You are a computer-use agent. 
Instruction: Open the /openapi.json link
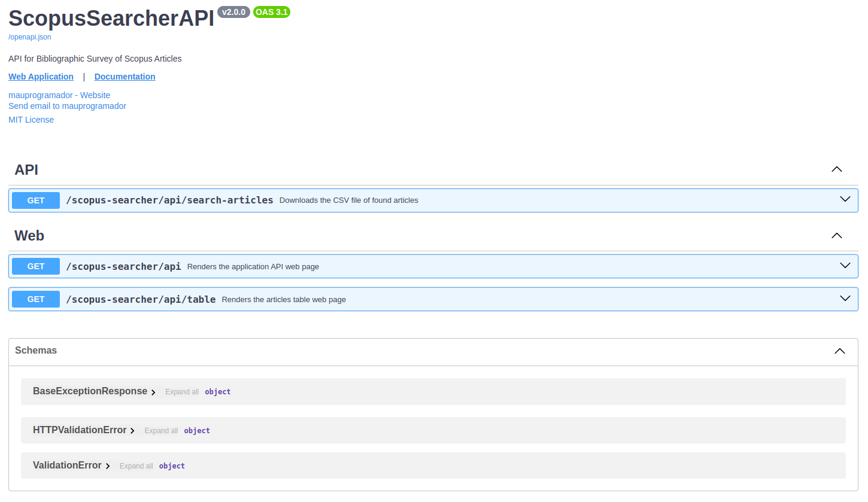click(x=29, y=37)
